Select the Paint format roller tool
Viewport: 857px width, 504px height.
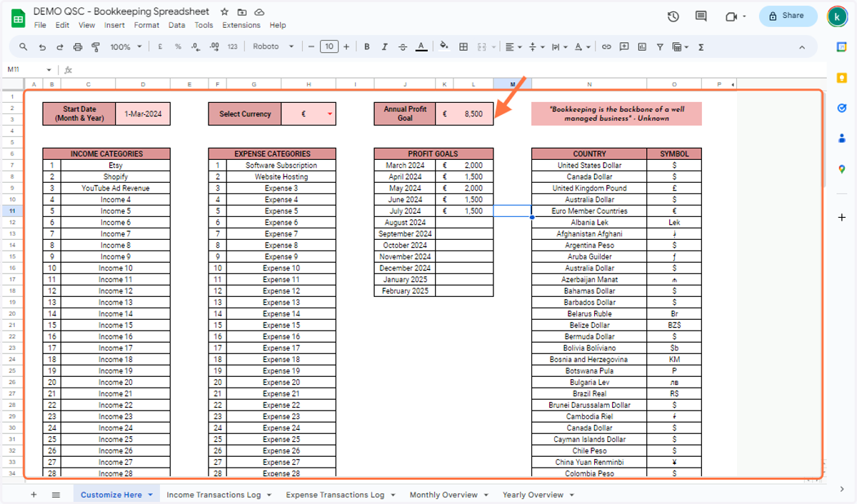coord(95,46)
